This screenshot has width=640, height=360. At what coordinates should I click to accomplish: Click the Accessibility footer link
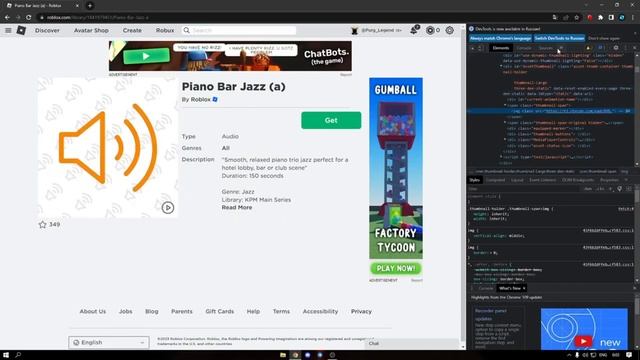pos(320,311)
